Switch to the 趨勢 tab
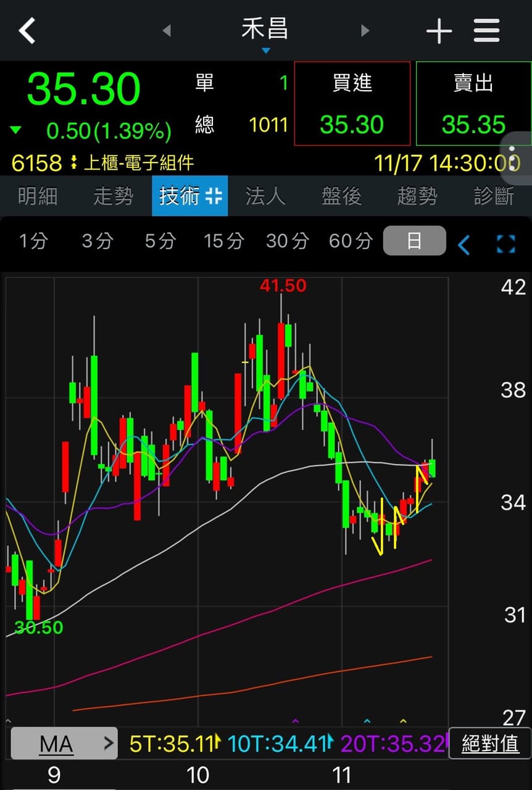Image resolution: width=532 pixels, height=790 pixels. click(x=418, y=196)
